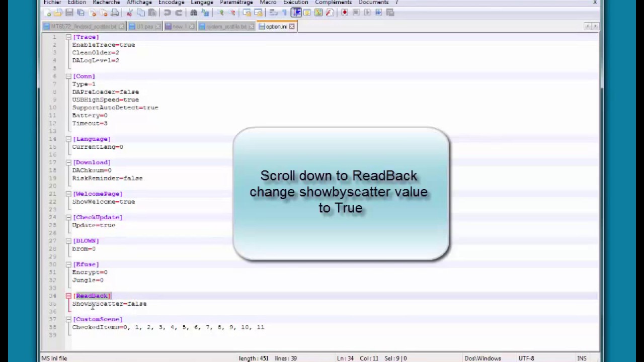
Task: Toggle Show All Characters pilcrow icon
Action: (x=284, y=13)
